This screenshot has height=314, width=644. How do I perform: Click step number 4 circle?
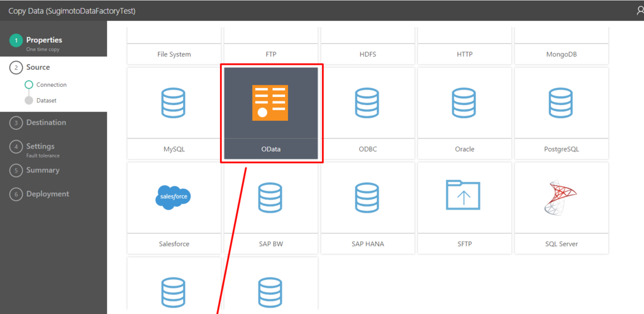point(16,147)
